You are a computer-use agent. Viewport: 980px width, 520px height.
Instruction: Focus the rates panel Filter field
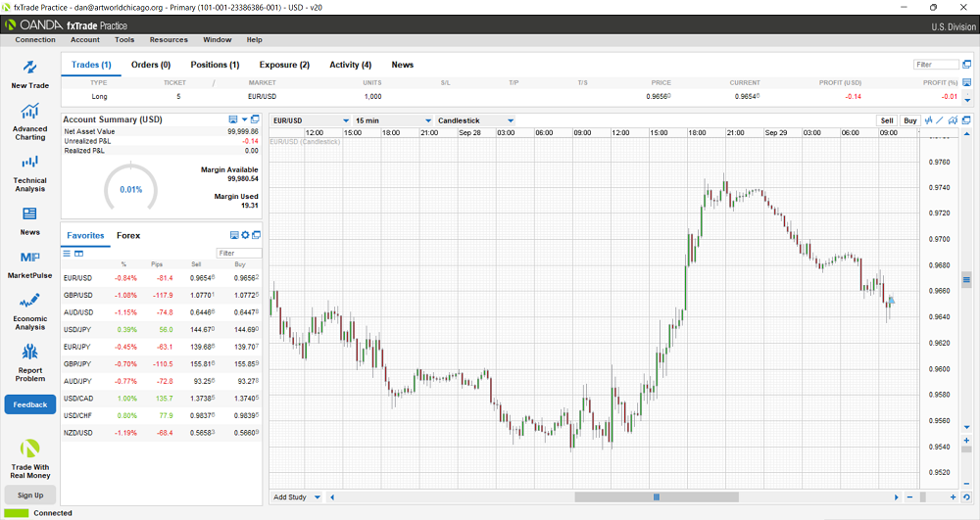(239, 253)
